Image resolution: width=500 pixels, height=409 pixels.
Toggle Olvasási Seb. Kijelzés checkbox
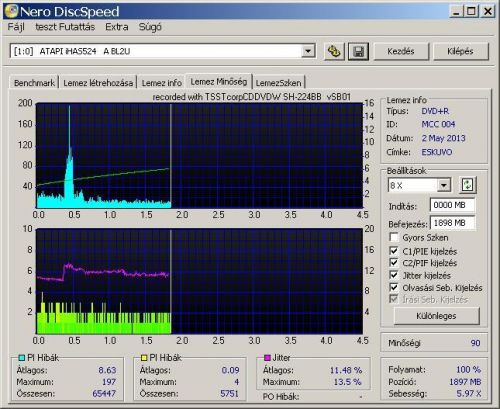pos(394,287)
